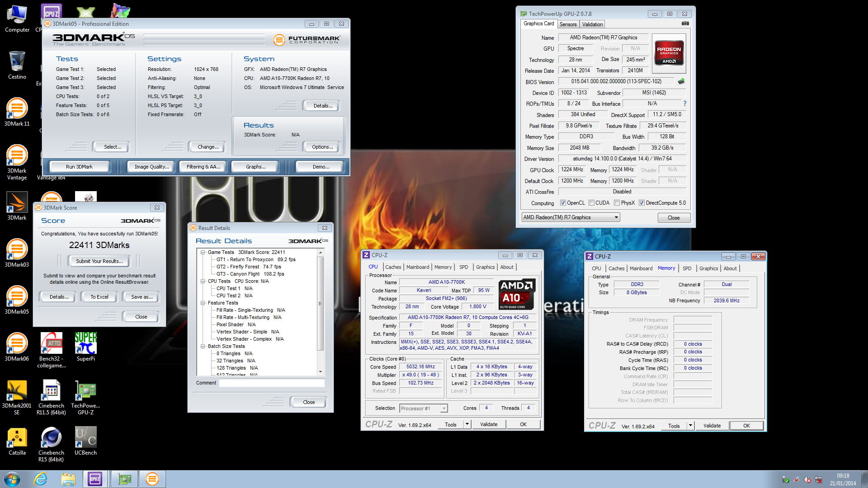The height and width of the screenshot is (488, 868).
Task: Click Close button in GPU-Z
Action: [x=674, y=218]
